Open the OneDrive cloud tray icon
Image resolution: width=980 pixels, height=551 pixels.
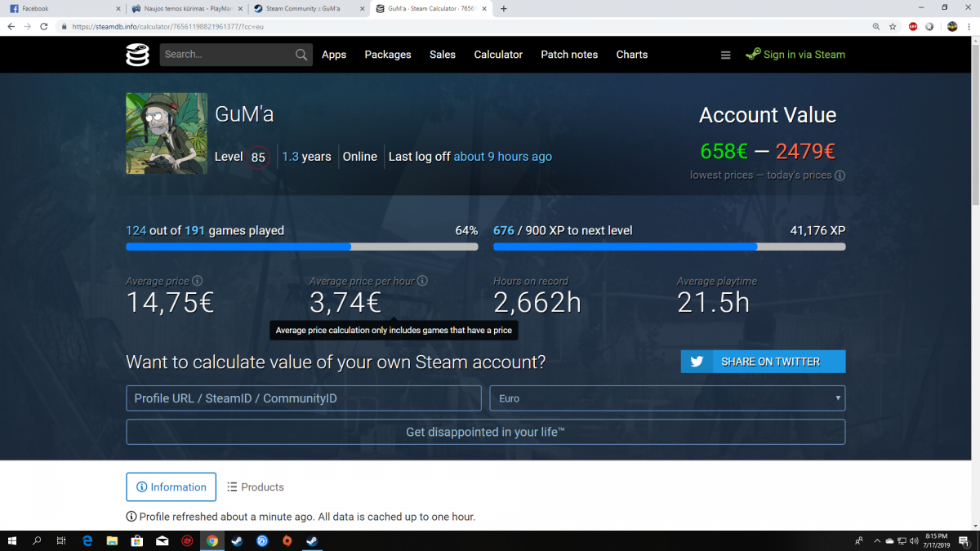point(889,540)
